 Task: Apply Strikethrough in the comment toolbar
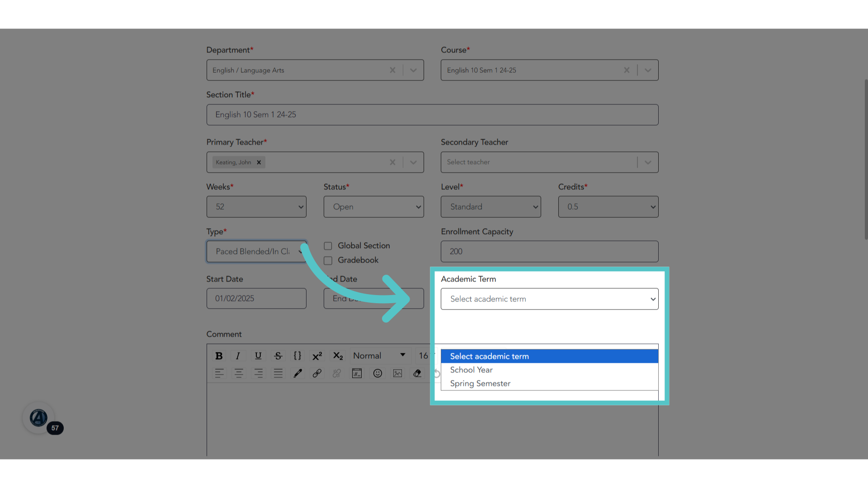click(278, 356)
